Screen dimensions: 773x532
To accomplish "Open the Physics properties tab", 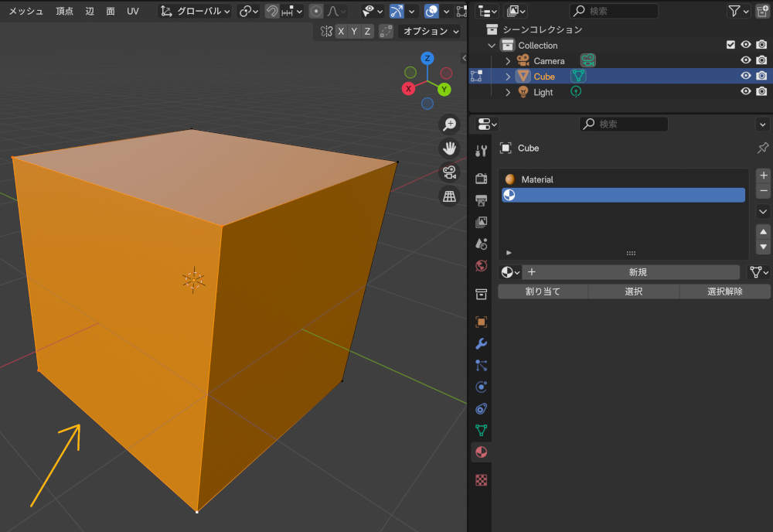I will coord(481,387).
